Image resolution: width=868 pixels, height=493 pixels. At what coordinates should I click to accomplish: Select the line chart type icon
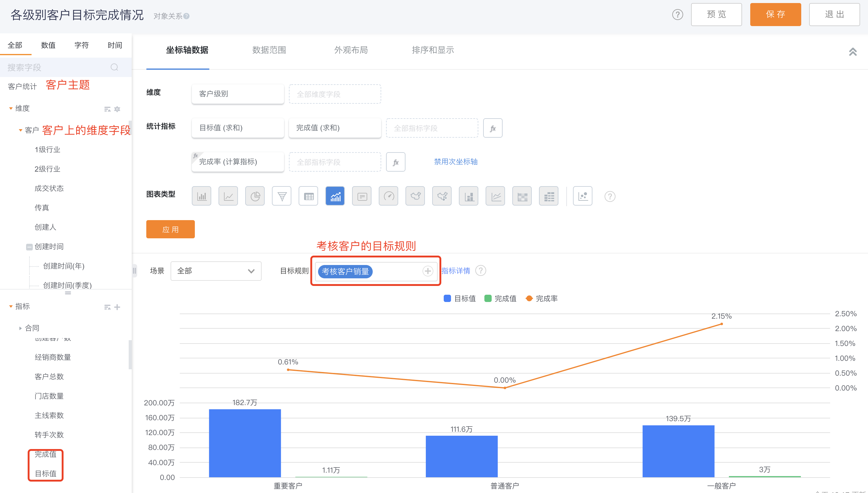(x=228, y=196)
